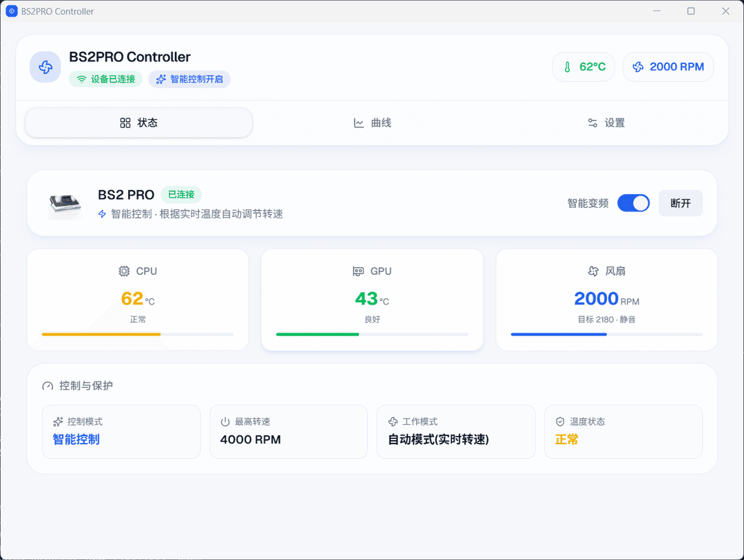Click the gauge icon beside 控制与保护
Viewport: 744px width, 560px height.
(x=48, y=386)
